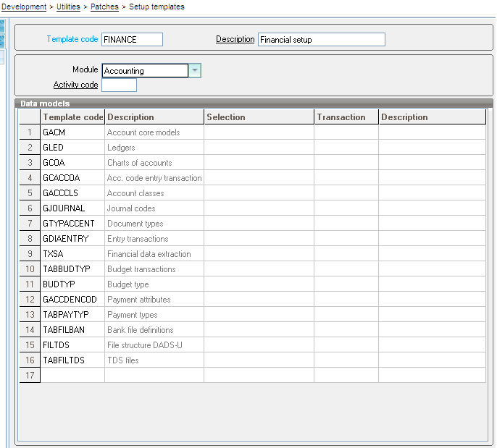Open the Patches breadcrumb link
497x448 pixels.
(104, 7)
